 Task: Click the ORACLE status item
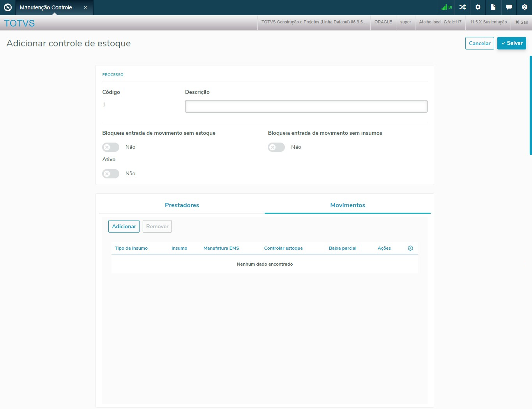pos(383,22)
